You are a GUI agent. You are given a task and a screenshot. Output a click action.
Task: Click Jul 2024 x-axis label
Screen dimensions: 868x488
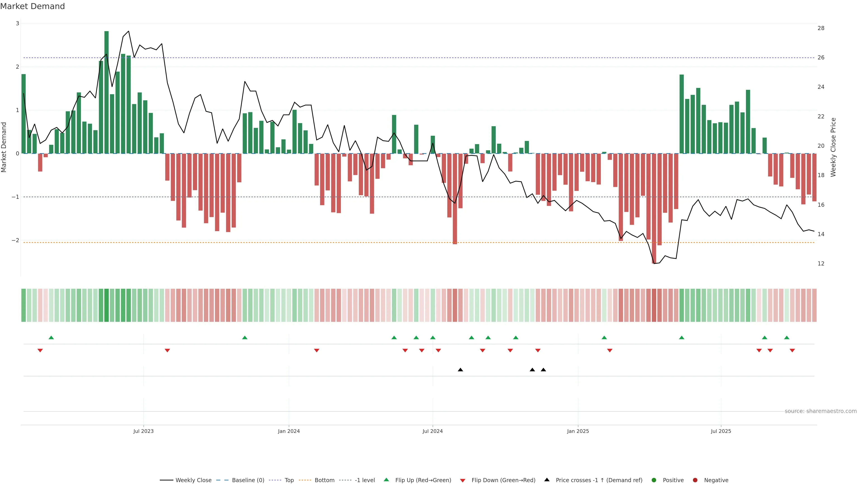(x=432, y=431)
